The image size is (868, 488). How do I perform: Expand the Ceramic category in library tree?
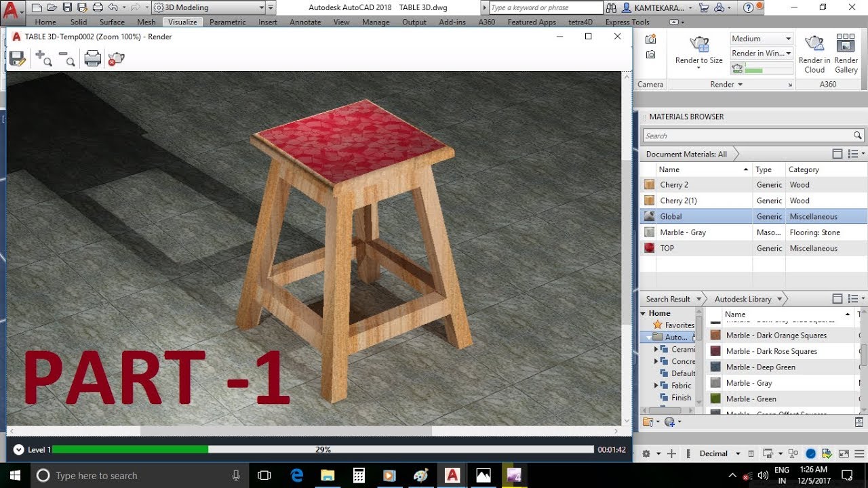[x=656, y=349]
